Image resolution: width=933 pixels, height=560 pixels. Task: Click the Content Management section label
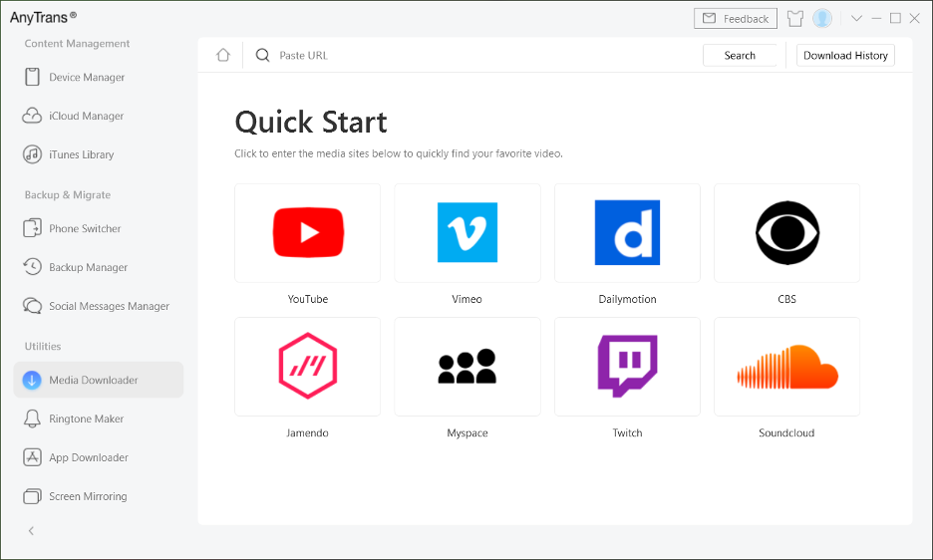[x=77, y=44]
